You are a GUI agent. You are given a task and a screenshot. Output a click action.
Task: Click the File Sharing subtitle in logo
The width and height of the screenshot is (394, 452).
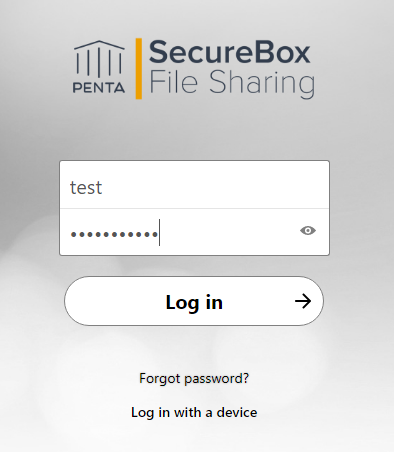pos(232,83)
